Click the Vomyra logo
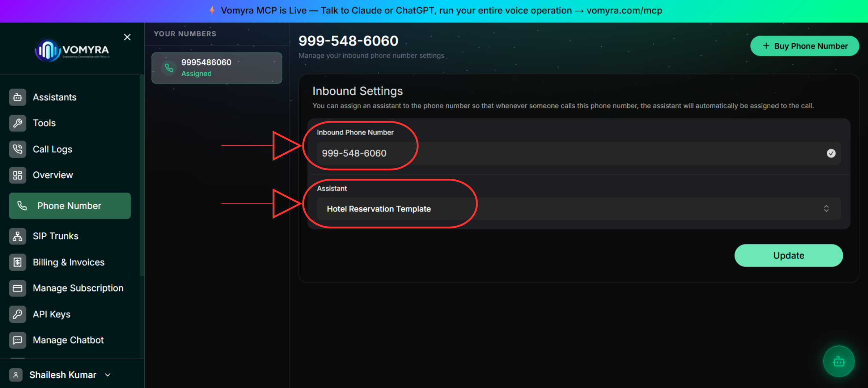 pos(72,50)
